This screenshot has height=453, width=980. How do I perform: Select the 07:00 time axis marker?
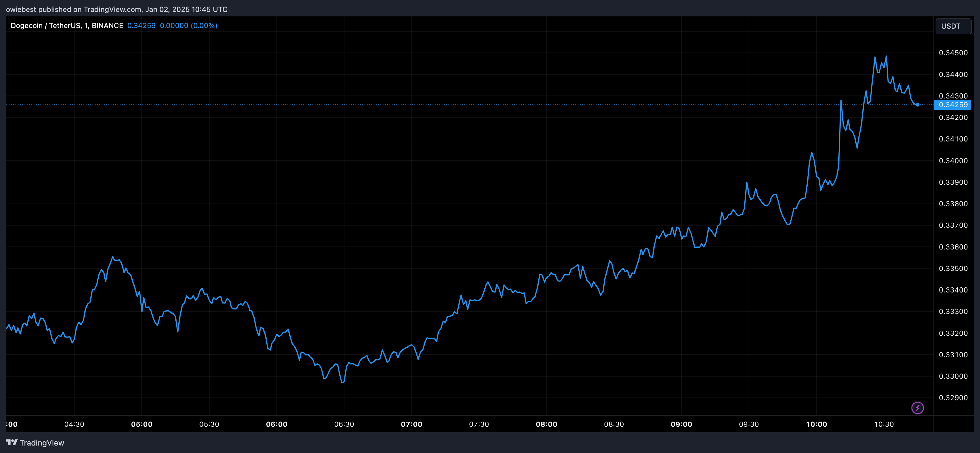coord(412,424)
